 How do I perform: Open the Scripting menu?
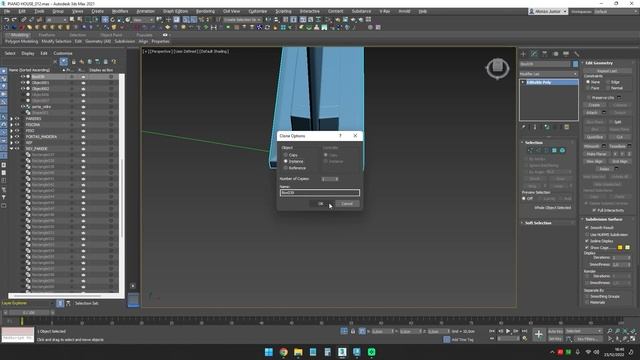point(283,11)
